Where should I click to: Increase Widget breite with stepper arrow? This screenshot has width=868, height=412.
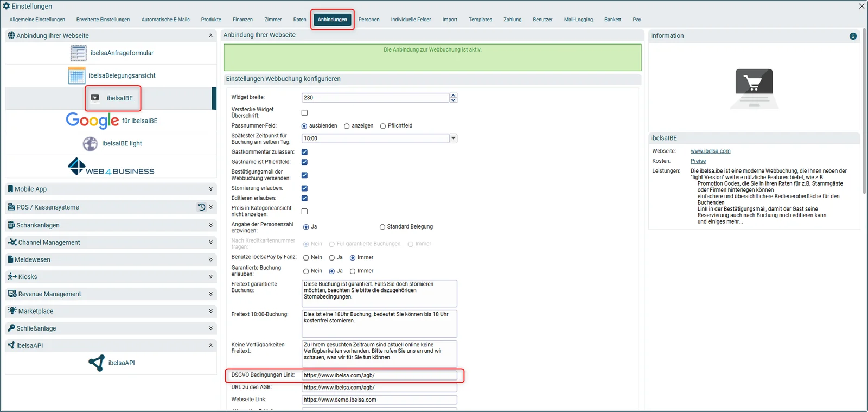[454, 96]
